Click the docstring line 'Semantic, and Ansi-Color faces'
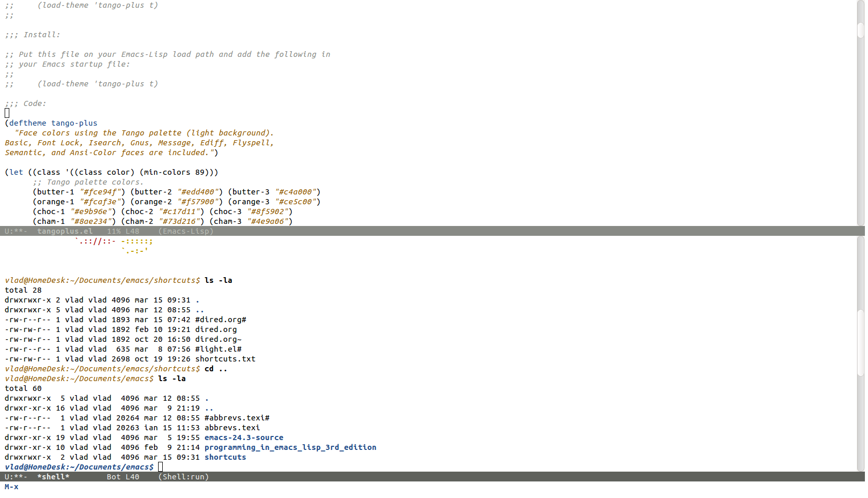This screenshot has height=498, width=868. (x=112, y=153)
